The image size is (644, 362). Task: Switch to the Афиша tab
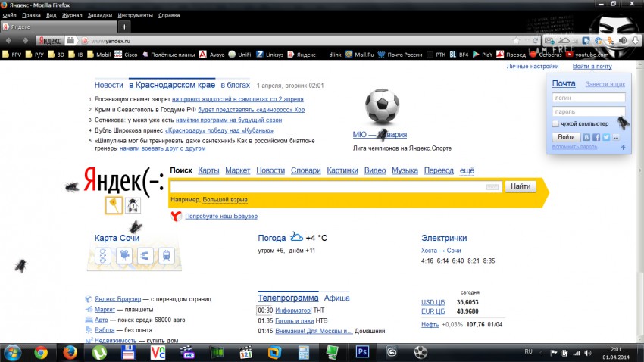point(337,298)
